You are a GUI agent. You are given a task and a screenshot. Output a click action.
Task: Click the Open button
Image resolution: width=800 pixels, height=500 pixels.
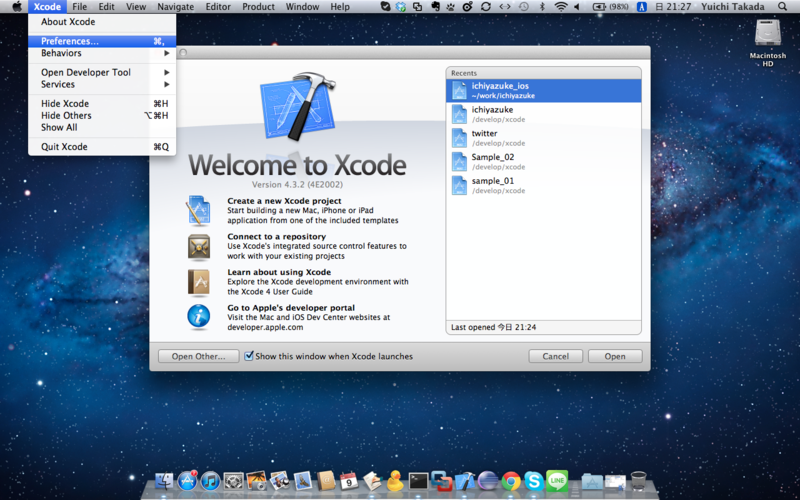615,356
